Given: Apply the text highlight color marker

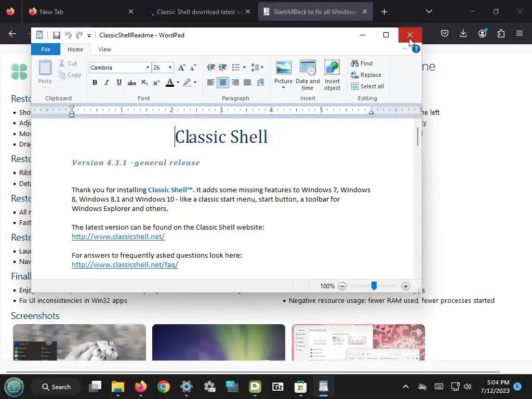Looking at the screenshot, I should click(187, 82).
